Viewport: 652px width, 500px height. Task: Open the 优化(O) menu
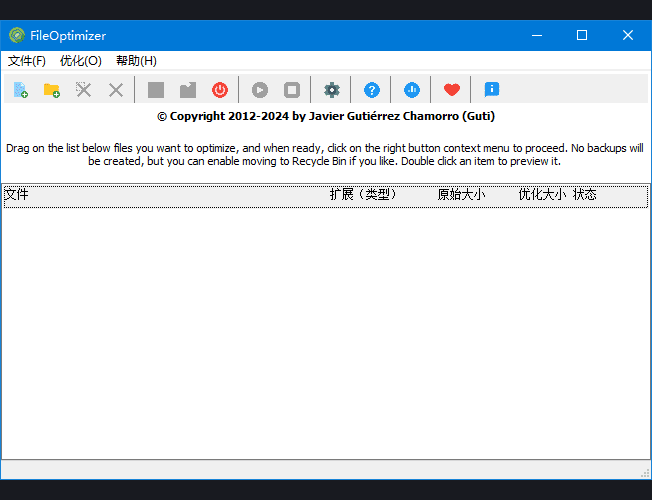[x=81, y=61]
